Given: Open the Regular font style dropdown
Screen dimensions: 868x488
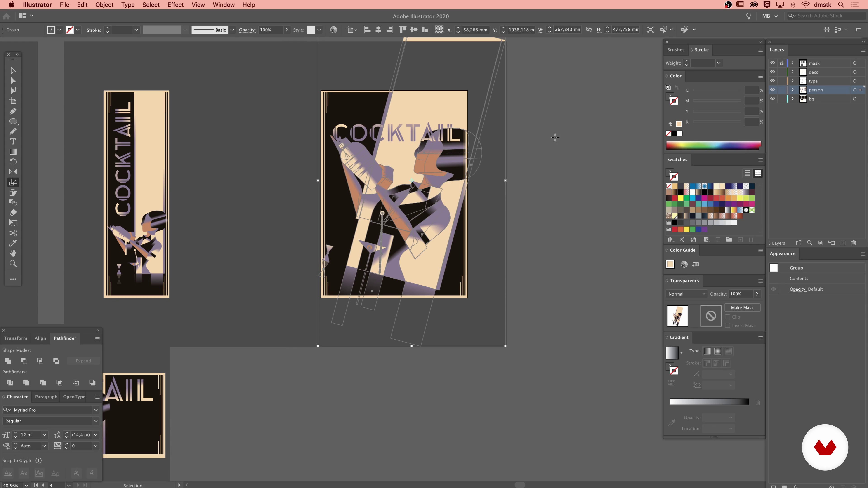Looking at the screenshot, I should click(96, 421).
